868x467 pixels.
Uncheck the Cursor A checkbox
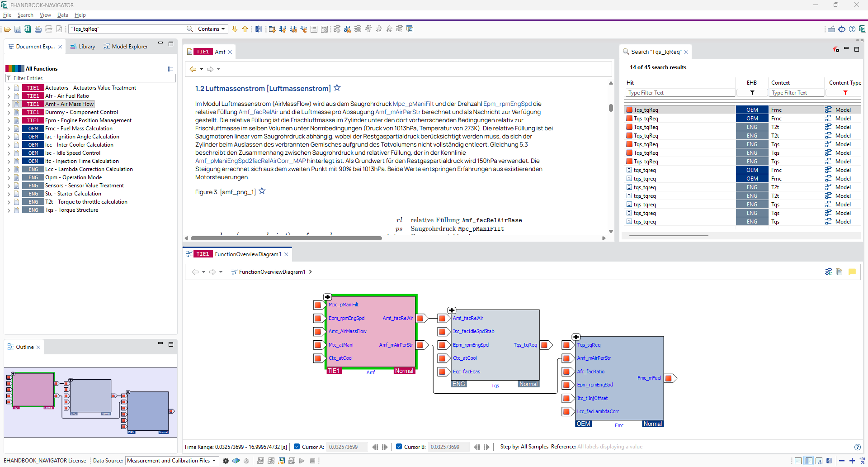pos(297,447)
